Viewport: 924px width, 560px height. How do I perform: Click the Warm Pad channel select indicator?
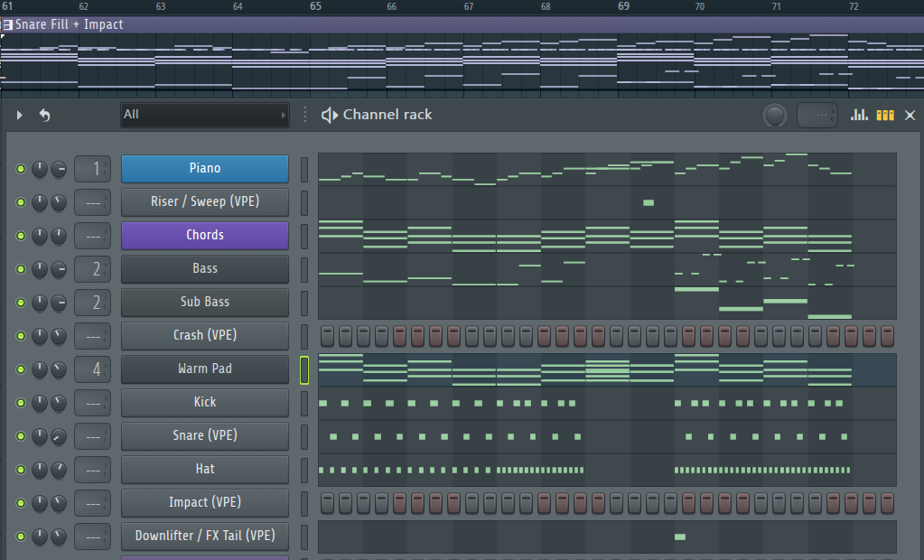[304, 370]
